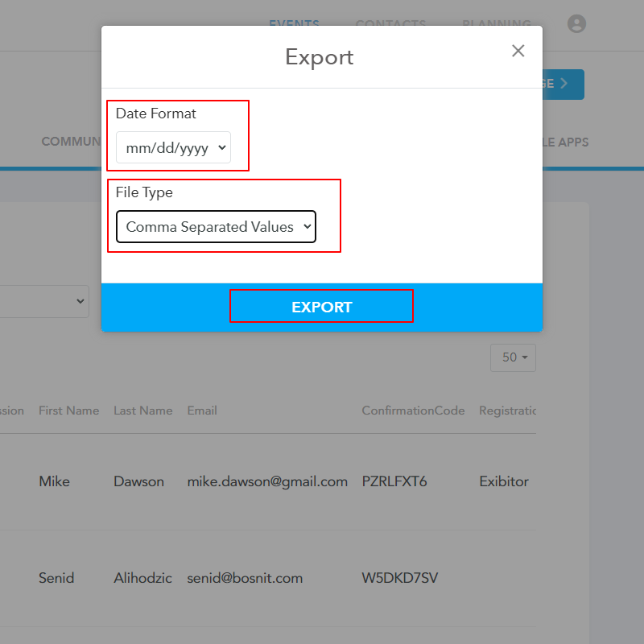Sort by the First Name column header
Image resolution: width=644 pixels, height=644 pixels.
point(68,411)
